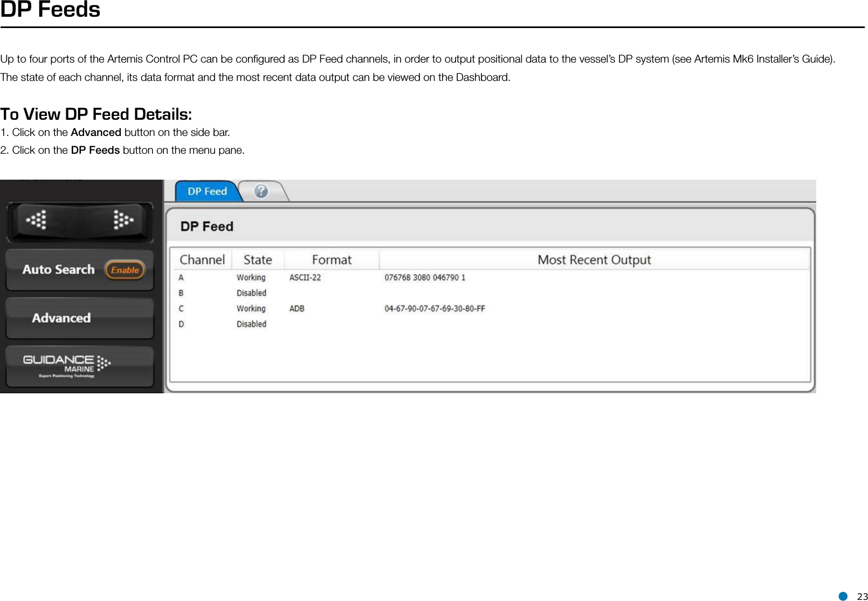This screenshot has width=868, height=601.
Task: Click the DP Feeds page heading
Action: tap(50, 10)
